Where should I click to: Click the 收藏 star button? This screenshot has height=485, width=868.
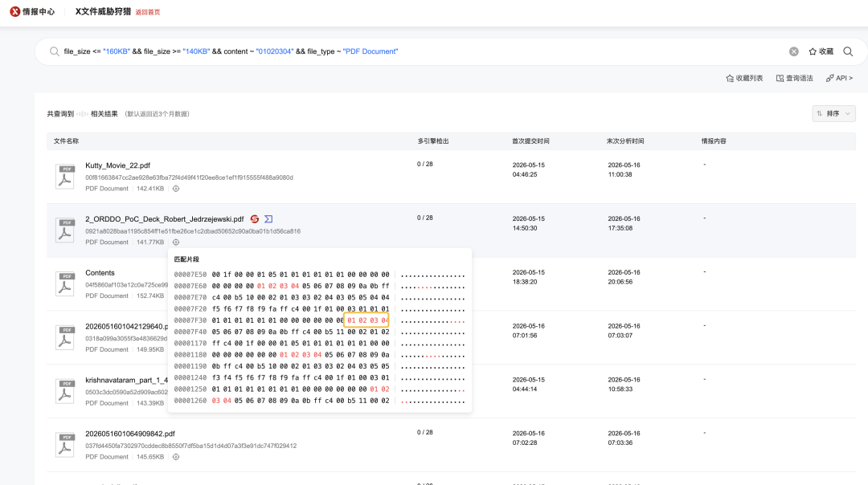click(821, 51)
